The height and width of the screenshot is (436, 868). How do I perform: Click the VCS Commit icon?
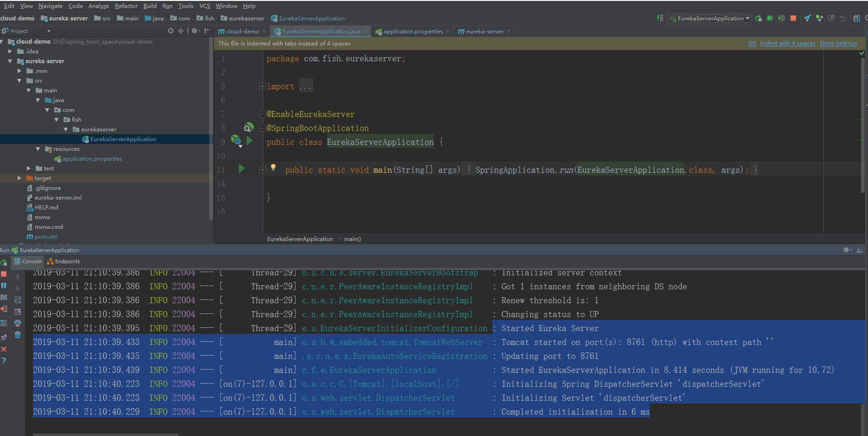(819, 18)
